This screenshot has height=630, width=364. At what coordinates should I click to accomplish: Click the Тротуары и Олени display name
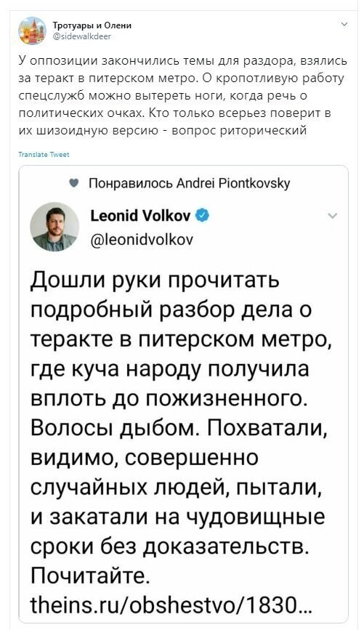tap(92, 25)
